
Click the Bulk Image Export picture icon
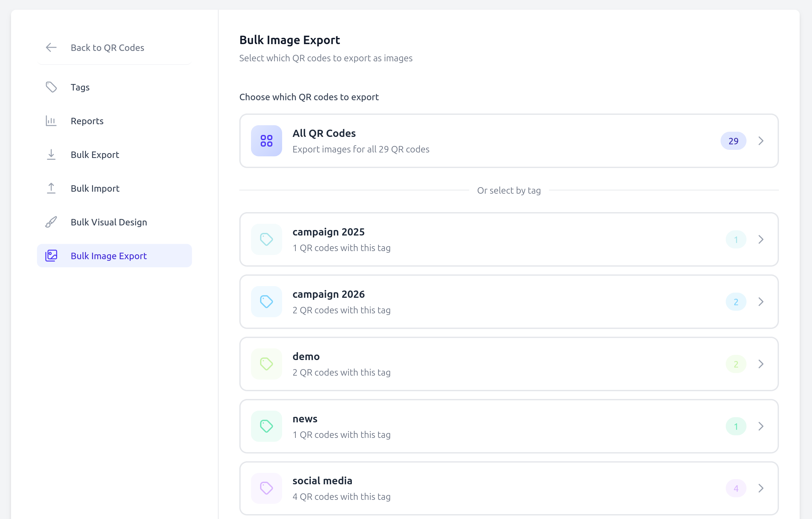coord(51,256)
